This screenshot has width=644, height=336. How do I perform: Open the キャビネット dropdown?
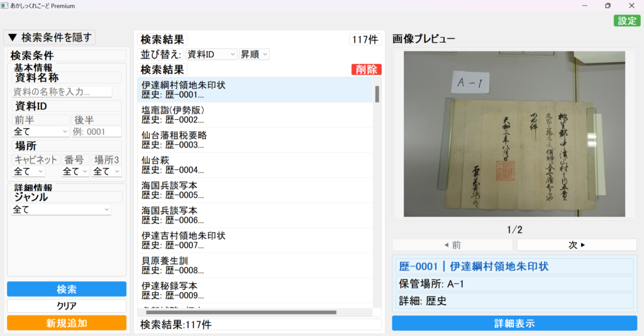[x=29, y=171]
